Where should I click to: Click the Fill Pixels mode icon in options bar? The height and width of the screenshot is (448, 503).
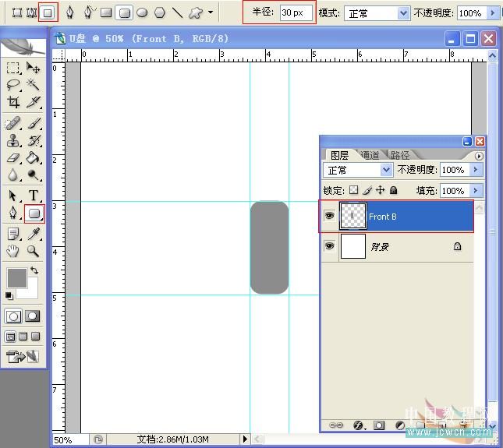pyautogui.click(x=48, y=12)
